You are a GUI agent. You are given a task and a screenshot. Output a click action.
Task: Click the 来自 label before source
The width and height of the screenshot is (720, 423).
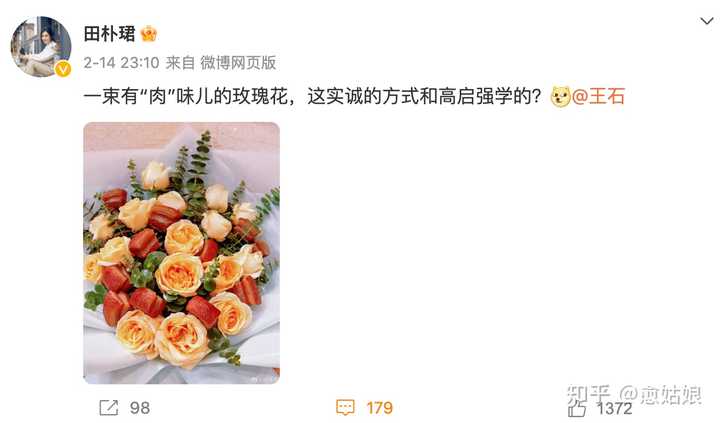pos(180,62)
